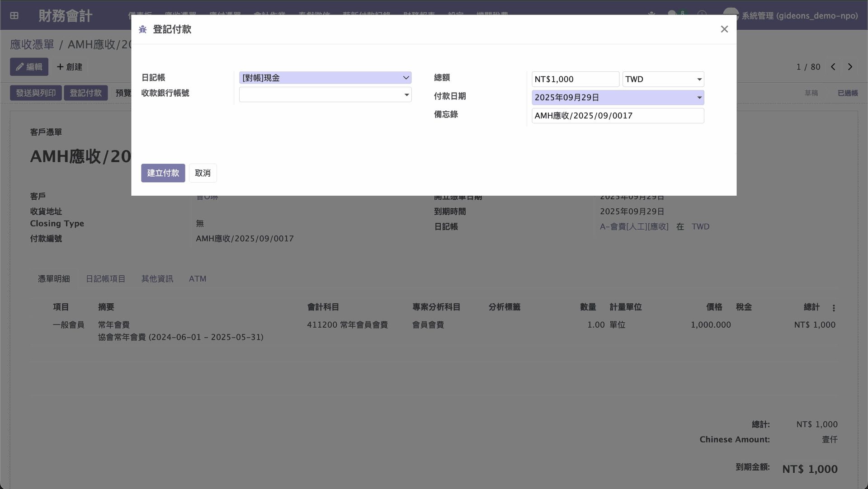Open column options kebab in table header
Screen dimensions: 868x489
coord(834,308)
